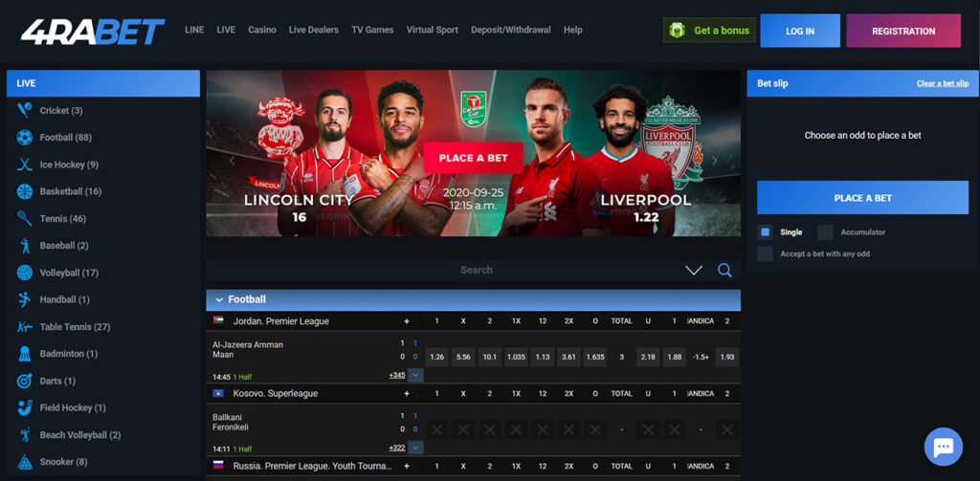Clear a bet slip link
This screenshot has width=980, height=481.
(943, 83)
